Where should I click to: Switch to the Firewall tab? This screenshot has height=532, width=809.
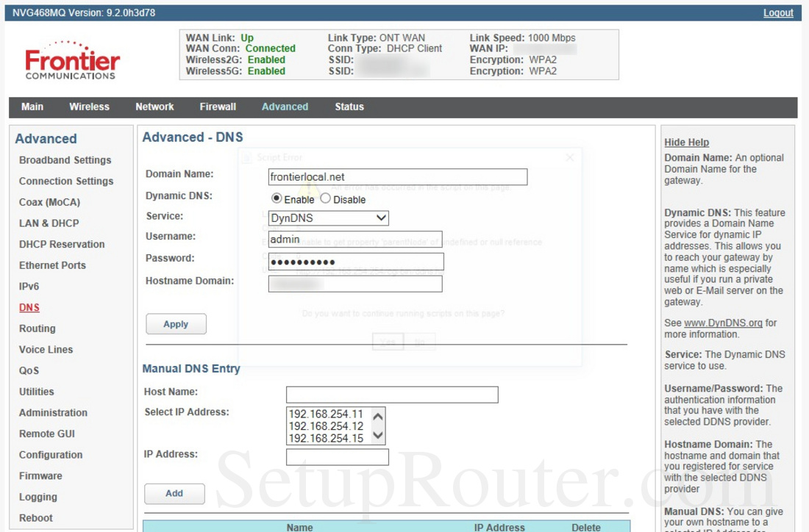coord(217,107)
